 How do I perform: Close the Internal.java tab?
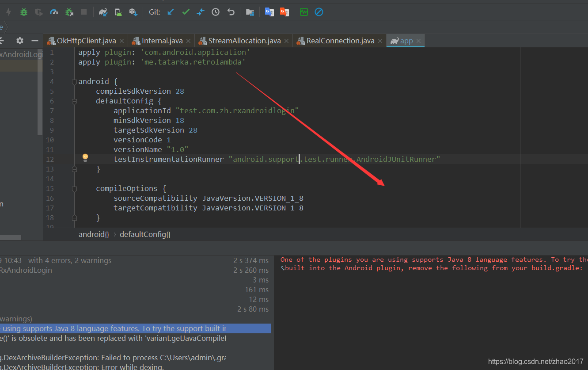coord(189,41)
